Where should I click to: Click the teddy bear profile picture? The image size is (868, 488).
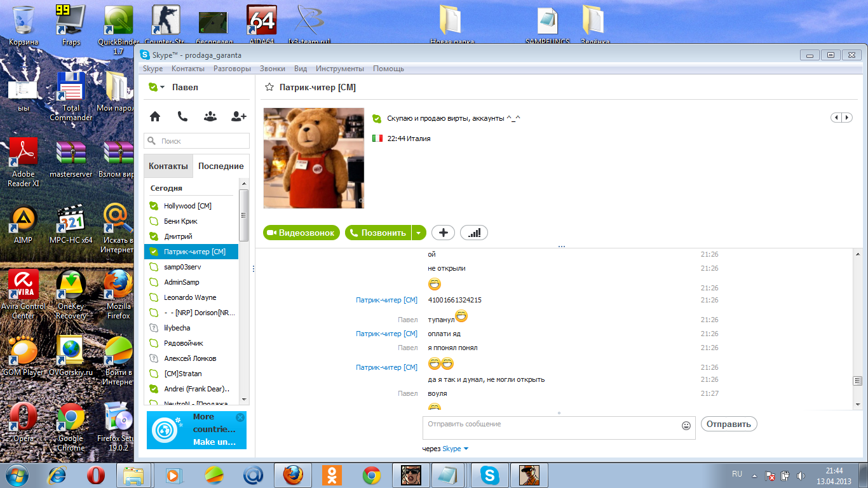click(314, 158)
